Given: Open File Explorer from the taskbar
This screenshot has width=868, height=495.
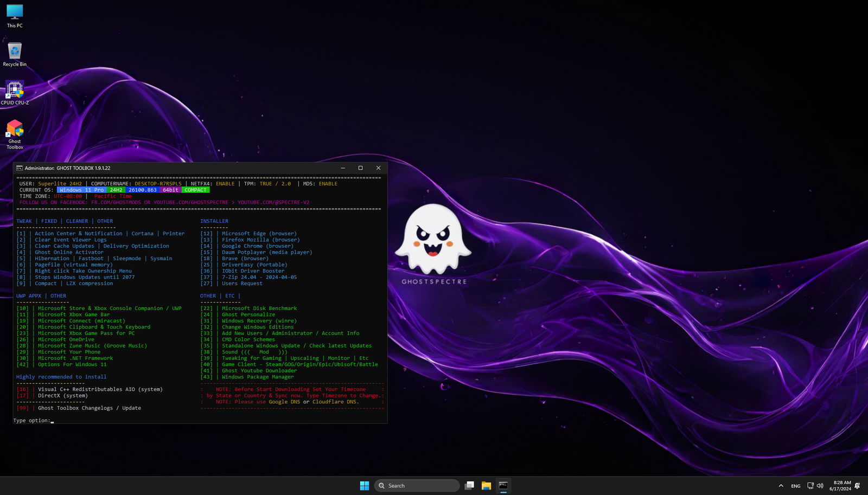Looking at the screenshot, I should pos(486,486).
